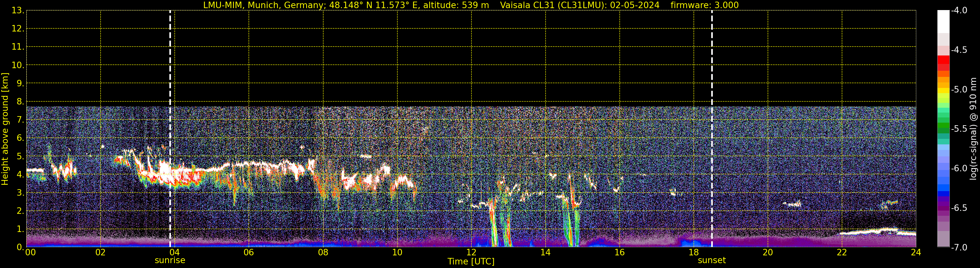980x268 pixels.
Task: Click the colorbar tick label -4.0
Action: (959, 10)
